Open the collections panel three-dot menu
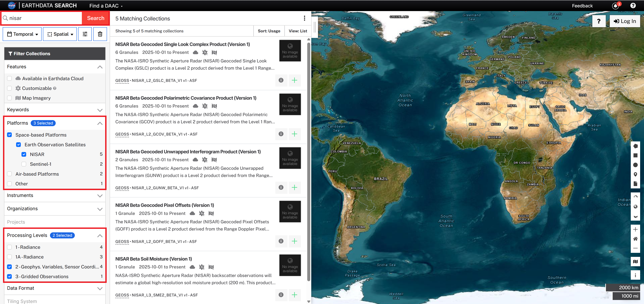This screenshot has height=304, width=644. click(305, 18)
